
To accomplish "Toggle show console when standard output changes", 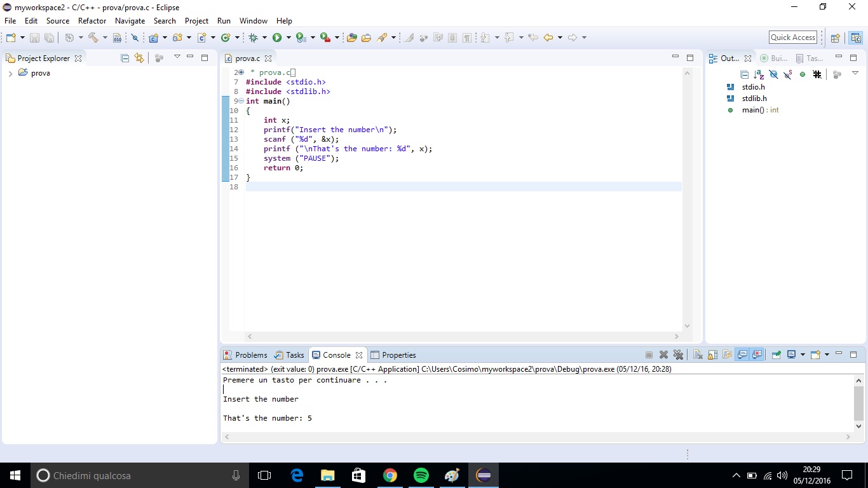I will (742, 355).
